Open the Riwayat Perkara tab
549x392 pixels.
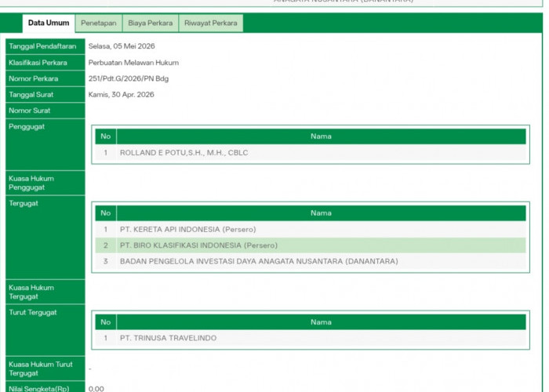point(211,23)
